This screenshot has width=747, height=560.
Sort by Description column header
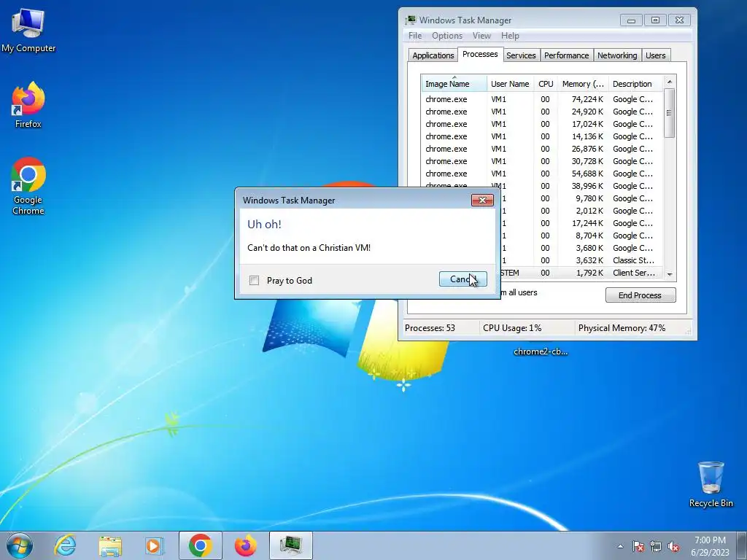tap(635, 83)
